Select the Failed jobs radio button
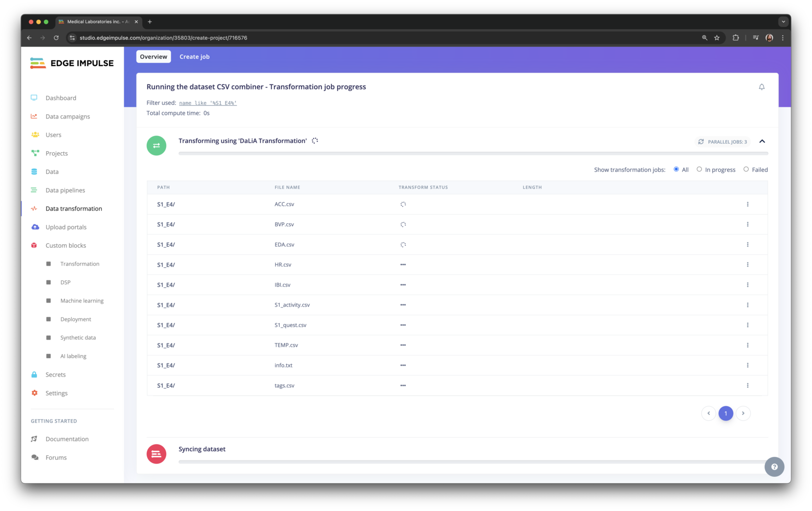This screenshot has width=812, height=511. click(x=746, y=169)
